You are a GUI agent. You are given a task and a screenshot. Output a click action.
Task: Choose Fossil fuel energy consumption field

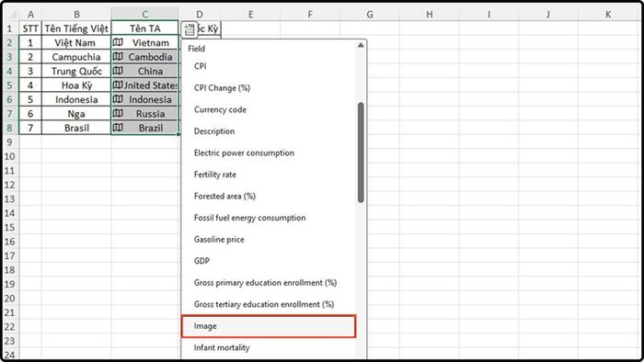tap(269, 218)
